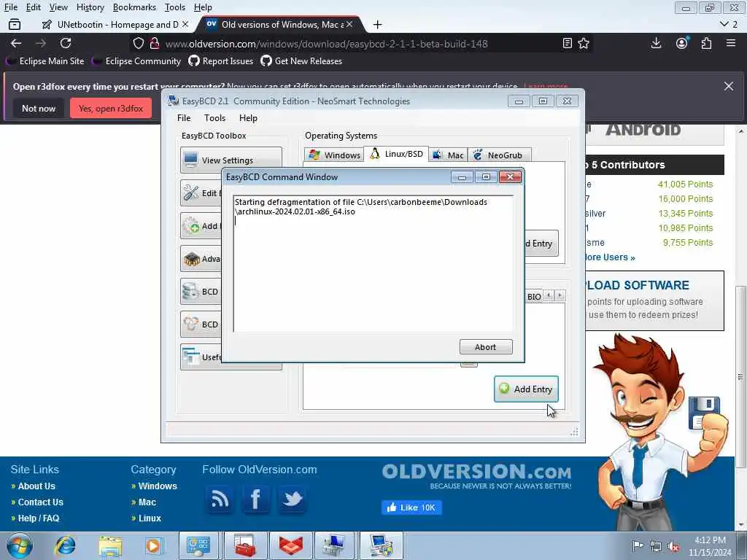Open Windows Media Player taskbar icon
Screen dimensions: 747x560
154,545
